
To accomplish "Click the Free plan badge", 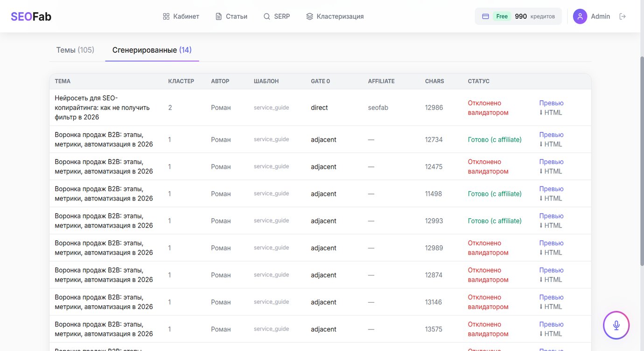I will [x=502, y=16].
